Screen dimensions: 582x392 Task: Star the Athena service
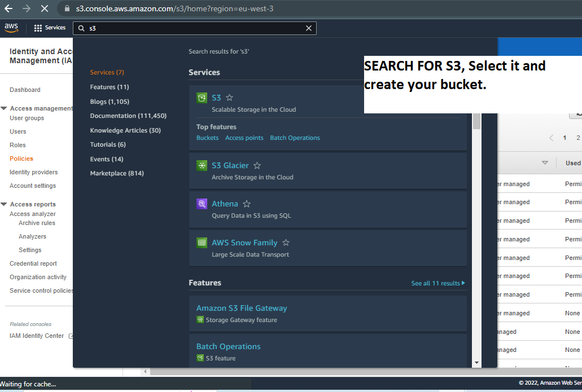pyautogui.click(x=247, y=204)
